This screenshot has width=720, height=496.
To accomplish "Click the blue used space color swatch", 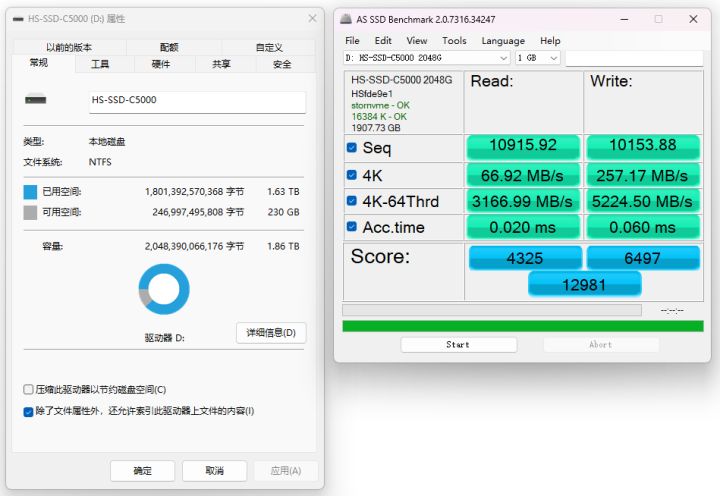I will click(30, 192).
